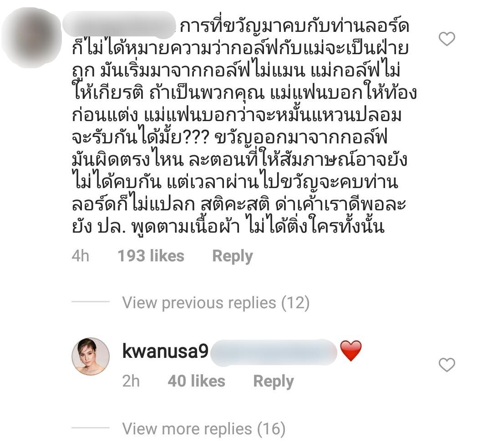
Task: Open the blurred profile picture of top commenter
Action: tap(32, 38)
